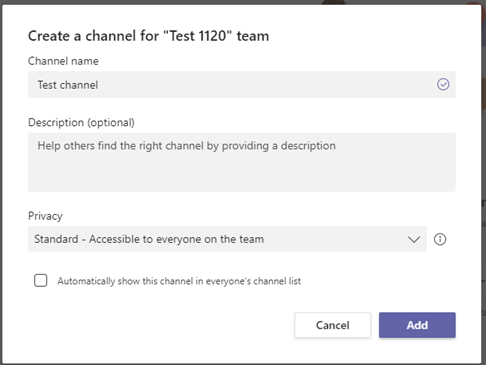Click the channel name validation checkmark icon
The height and width of the screenshot is (365, 486).
(x=443, y=84)
